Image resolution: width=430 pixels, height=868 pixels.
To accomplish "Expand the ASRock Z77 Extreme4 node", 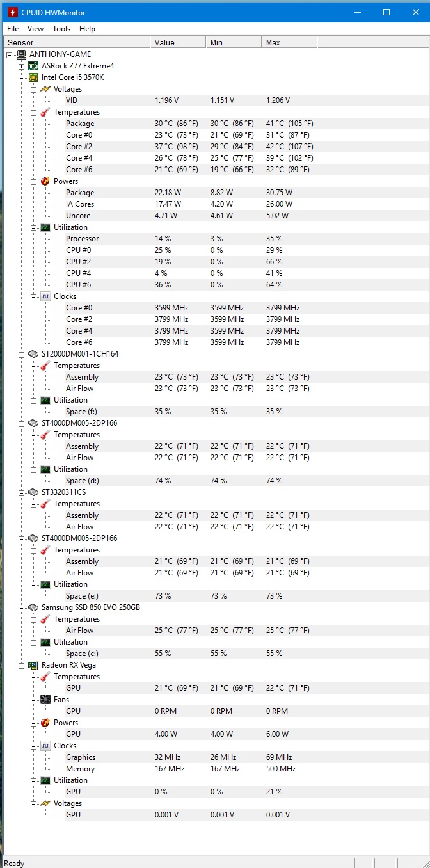I will (21, 66).
